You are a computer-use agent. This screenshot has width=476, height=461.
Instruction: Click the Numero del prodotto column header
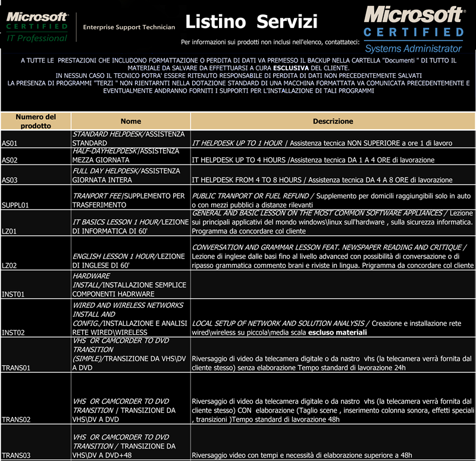tap(36, 122)
